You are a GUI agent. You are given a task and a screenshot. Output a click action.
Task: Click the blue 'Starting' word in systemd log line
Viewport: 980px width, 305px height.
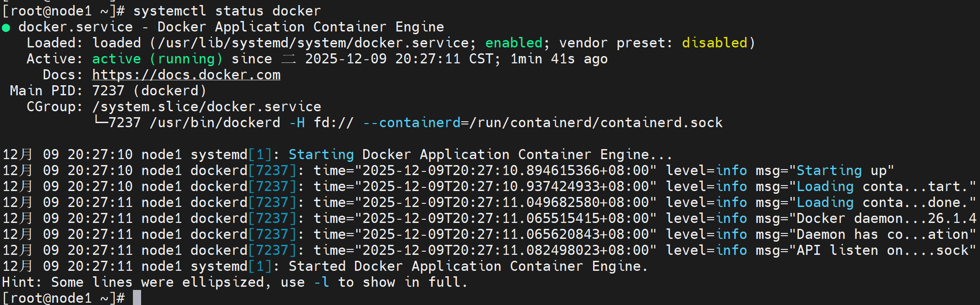tap(321, 155)
